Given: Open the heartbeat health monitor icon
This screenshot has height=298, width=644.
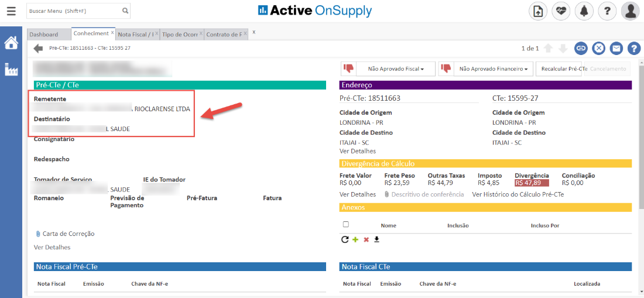Looking at the screenshot, I should tap(561, 12).
